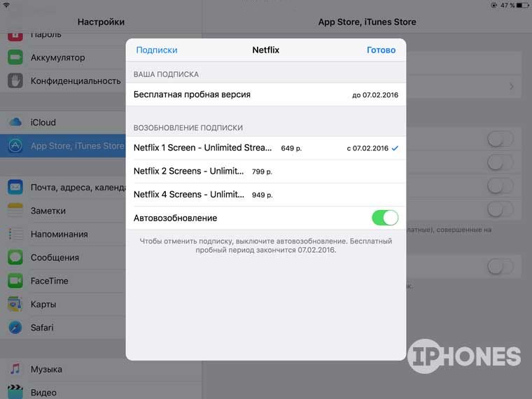The image size is (532, 399).
Task: Tap the Maps icon (Карты)
Action: click(x=15, y=304)
